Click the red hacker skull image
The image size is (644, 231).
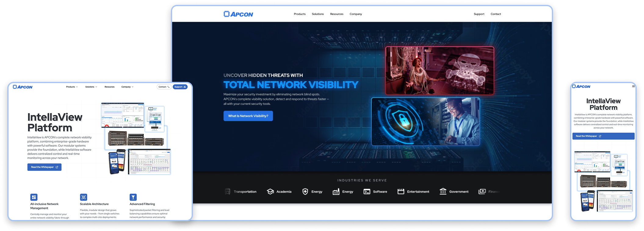440,71
